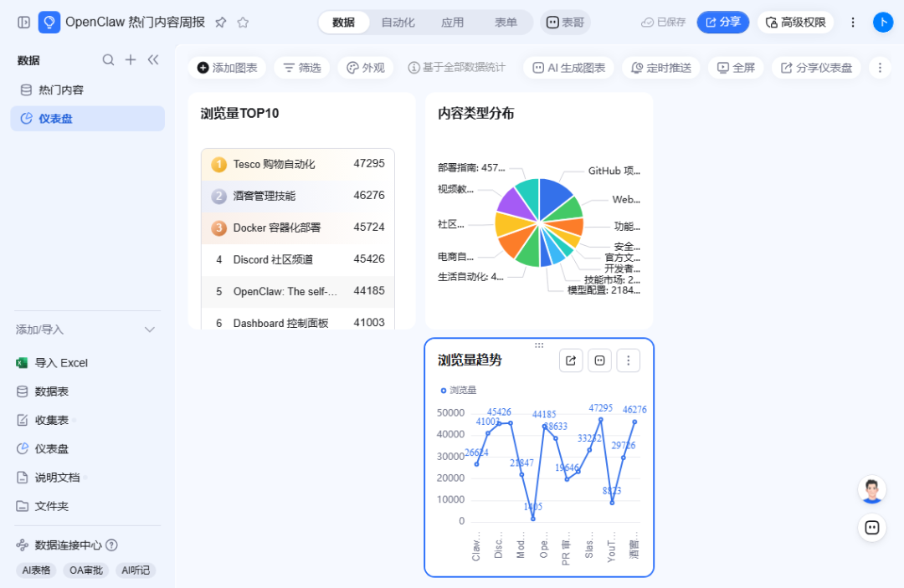Image resolution: width=904 pixels, height=588 pixels.
Task: Click the 内容类型分布 card title
Action: 475,114
